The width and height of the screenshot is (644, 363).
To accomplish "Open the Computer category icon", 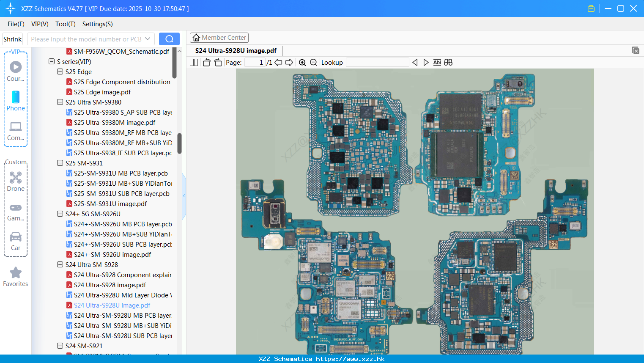I will coord(16,126).
